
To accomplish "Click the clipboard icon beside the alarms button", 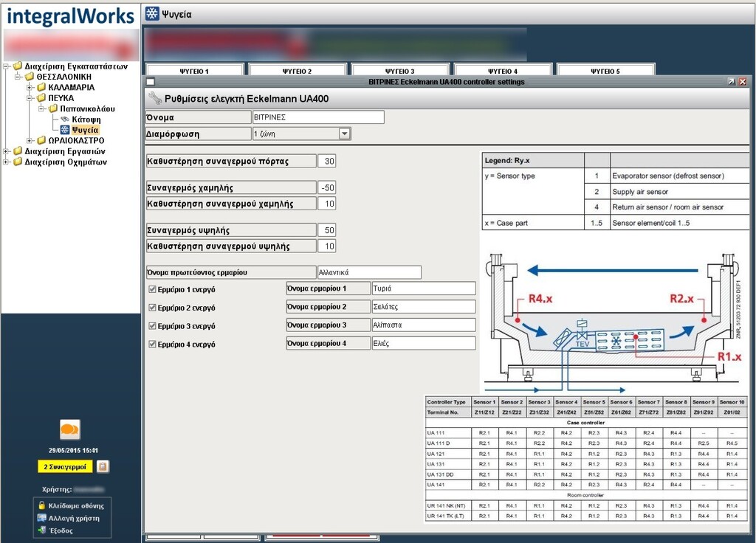I will 103,466.
